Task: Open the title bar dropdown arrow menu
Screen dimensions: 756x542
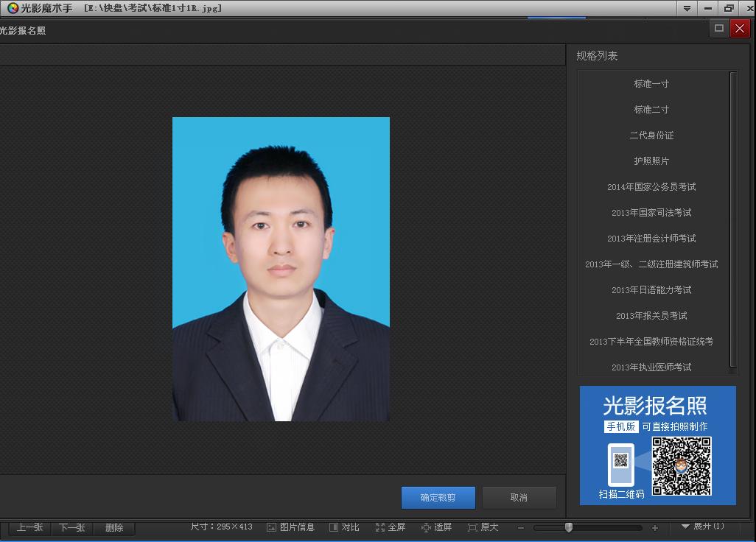Action: coord(687,7)
